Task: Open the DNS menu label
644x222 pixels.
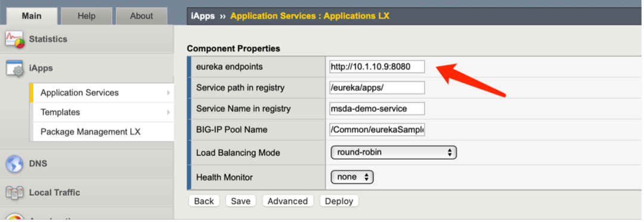Action: pos(38,164)
